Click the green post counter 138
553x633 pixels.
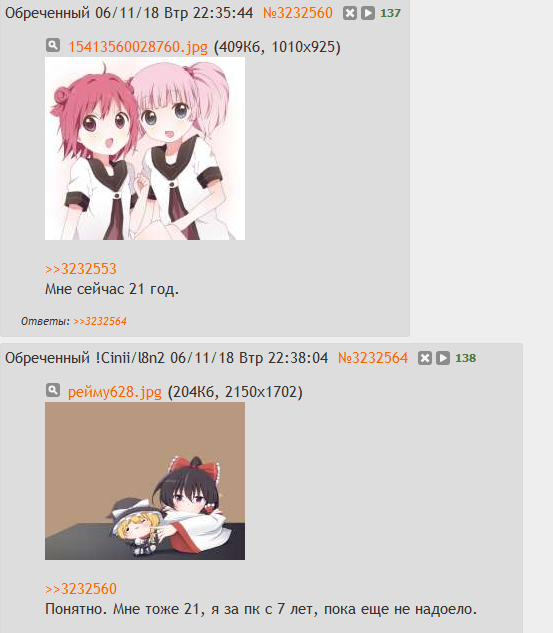(x=465, y=358)
